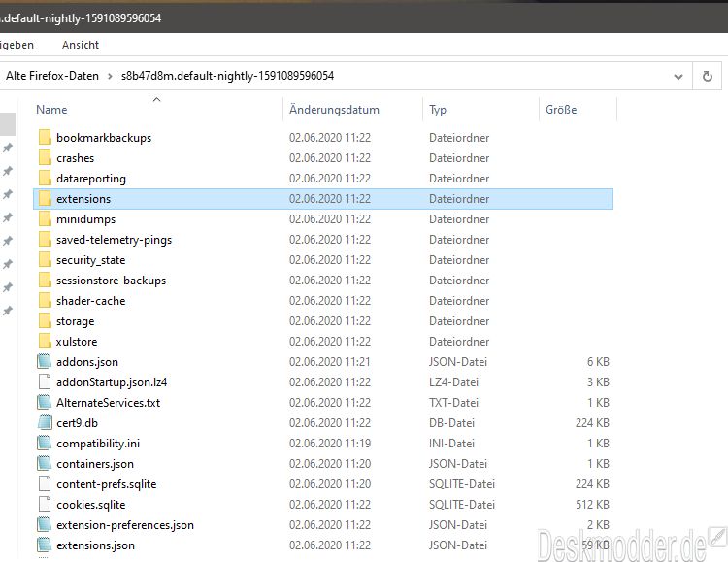
Task: Select the AlternateServices.txt file name
Action: pyautogui.click(x=108, y=403)
